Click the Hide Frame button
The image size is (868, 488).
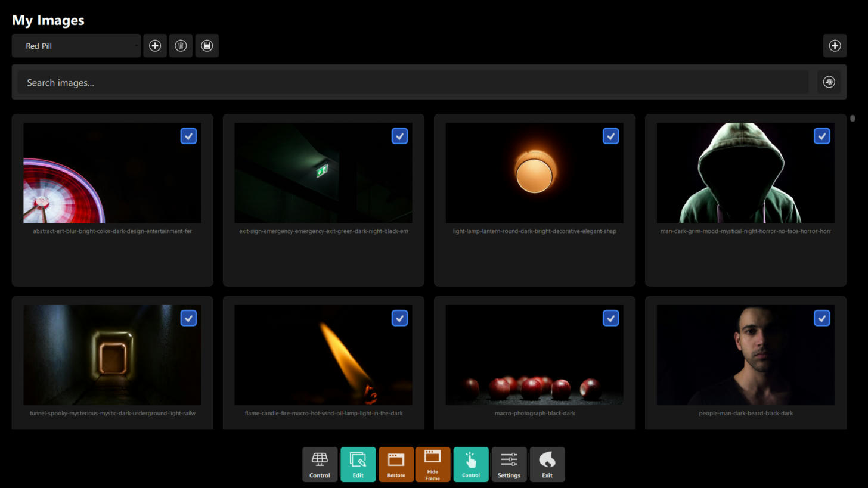[x=433, y=464]
